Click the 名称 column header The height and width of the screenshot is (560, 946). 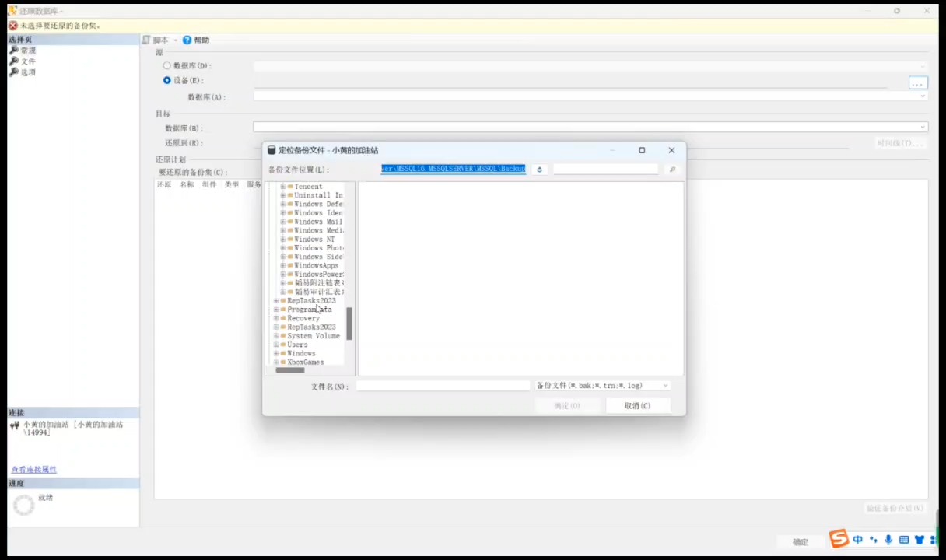click(187, 185)
